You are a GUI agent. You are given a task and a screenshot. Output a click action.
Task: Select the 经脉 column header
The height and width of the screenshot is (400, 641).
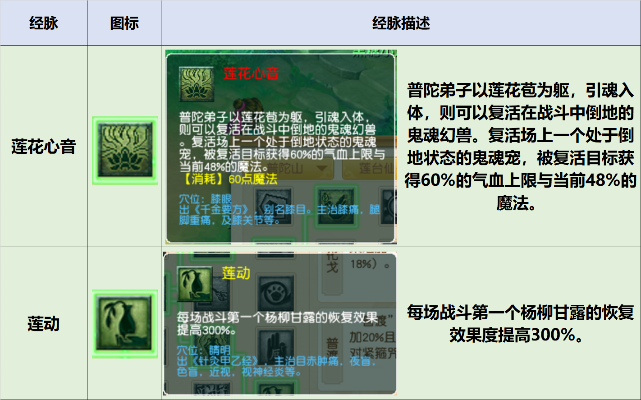pos(44,23)
